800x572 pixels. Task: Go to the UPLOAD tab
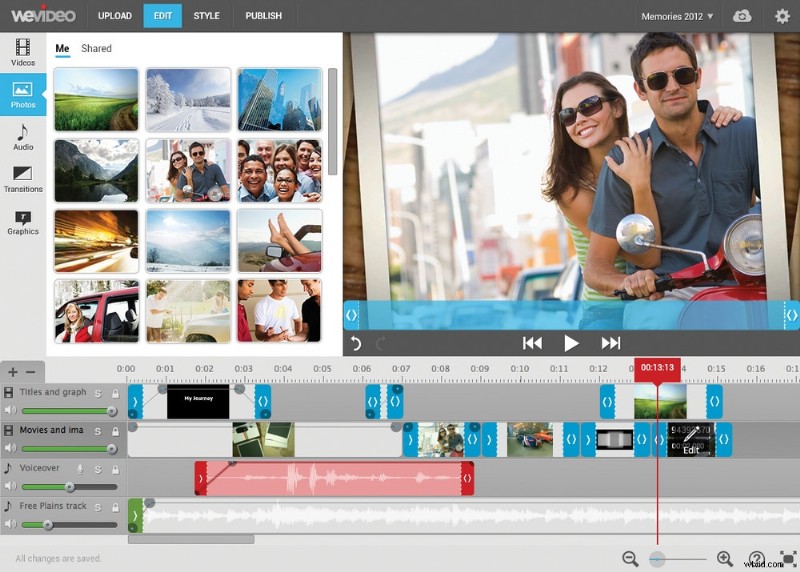point(115,16)
